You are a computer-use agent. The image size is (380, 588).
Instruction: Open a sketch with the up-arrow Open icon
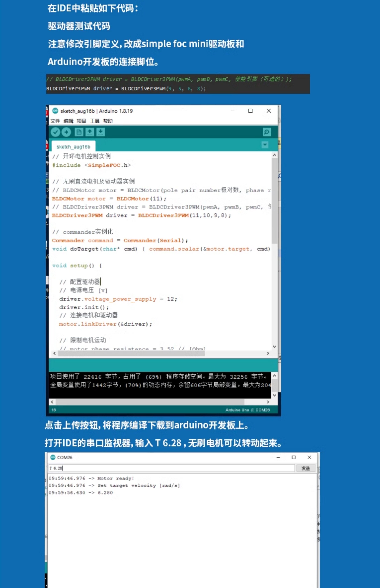[x=90, y=132]
